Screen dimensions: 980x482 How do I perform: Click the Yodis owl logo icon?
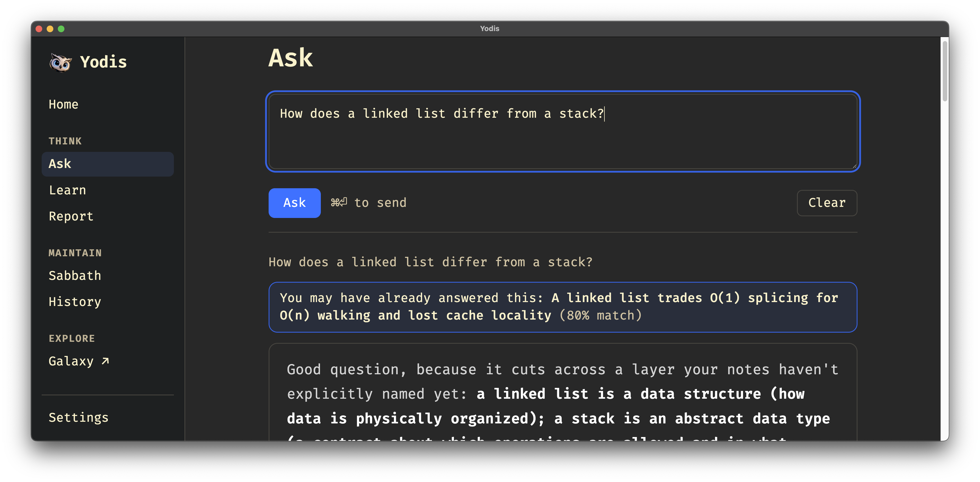pos(61,62)
